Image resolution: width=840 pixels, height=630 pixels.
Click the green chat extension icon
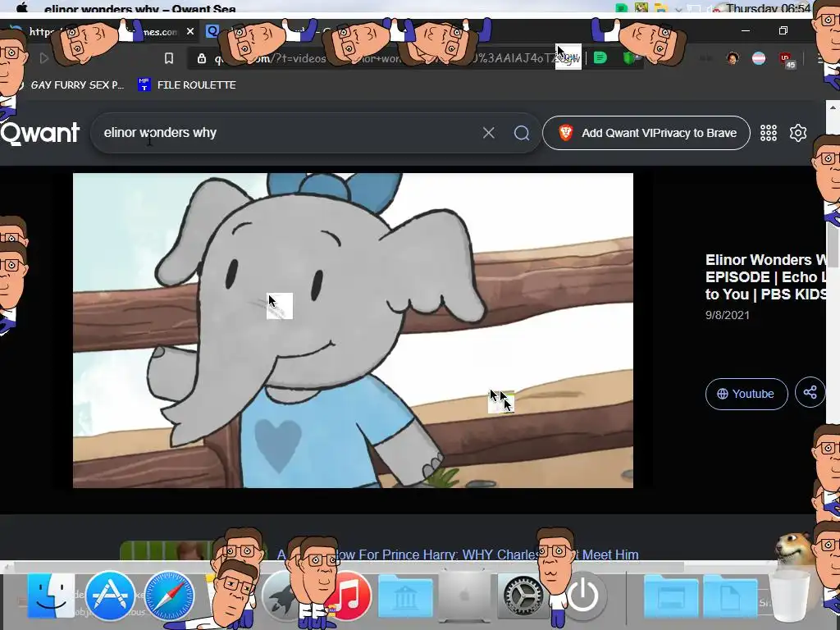600,57
